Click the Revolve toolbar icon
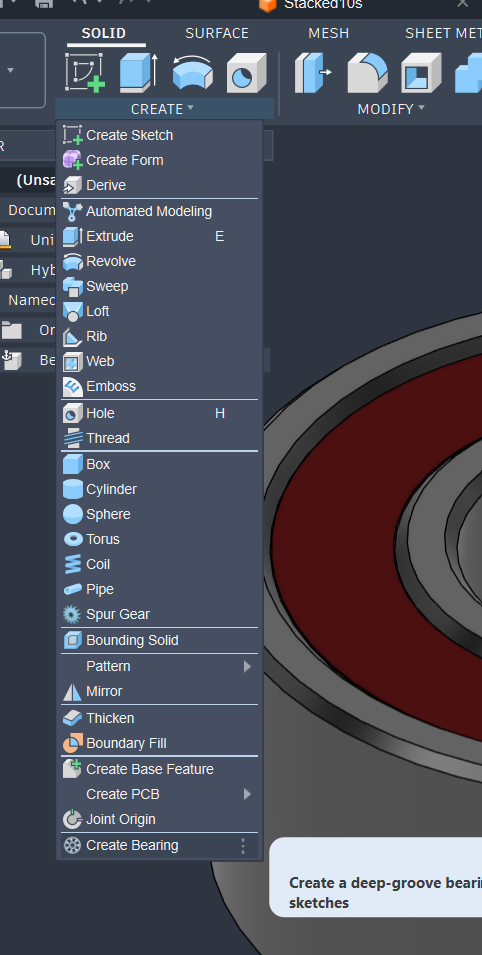 (x=193, y=72)
